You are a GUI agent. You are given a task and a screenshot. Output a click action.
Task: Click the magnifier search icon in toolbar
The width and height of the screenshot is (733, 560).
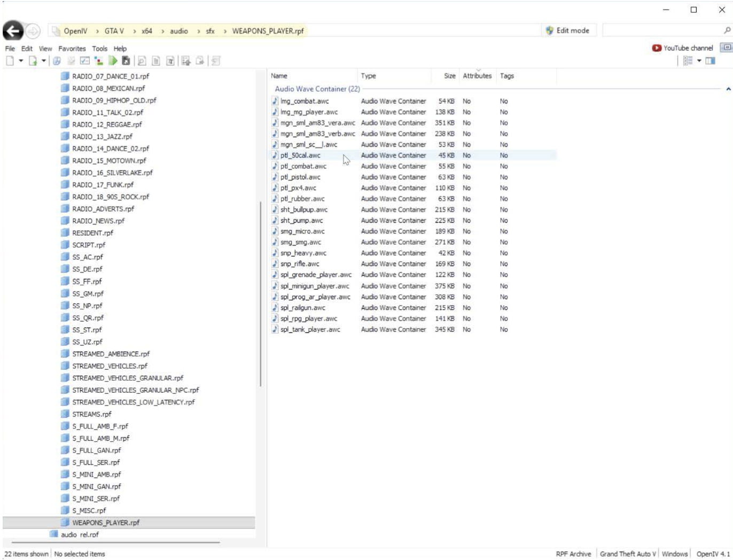(x=142, y=61)
